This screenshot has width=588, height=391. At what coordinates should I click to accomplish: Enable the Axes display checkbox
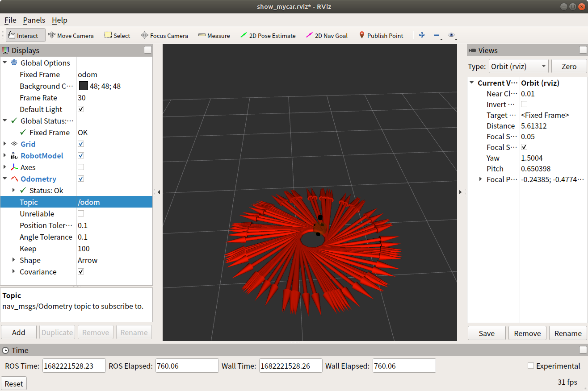81,167
